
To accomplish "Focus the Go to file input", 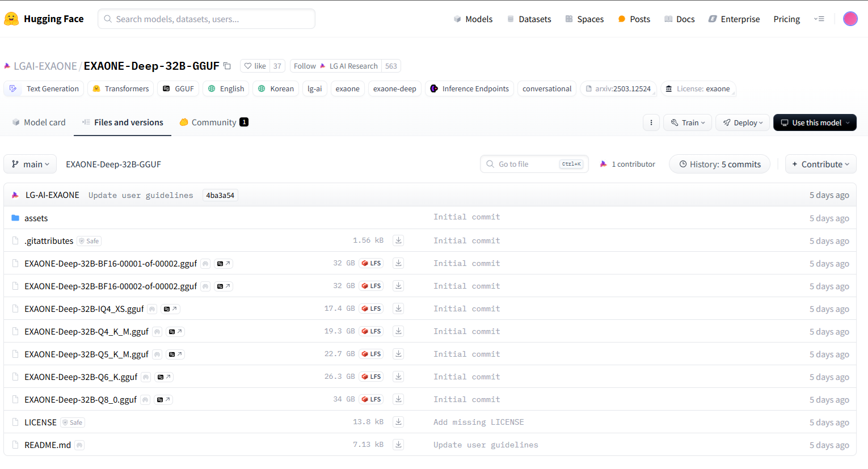I will coord(534,164).
